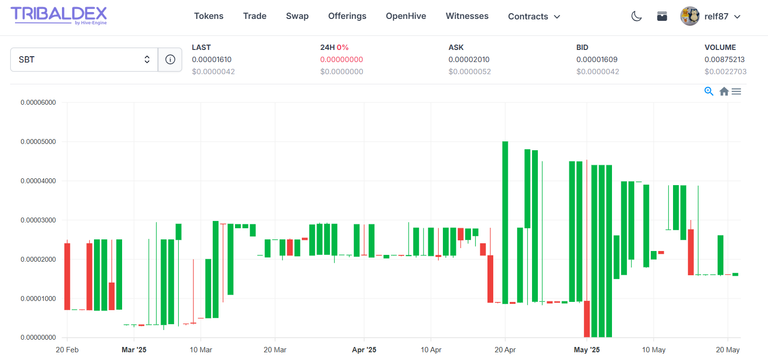
Task: Click the ASK dollar value $0.0000052
Action: coord(469,72)
